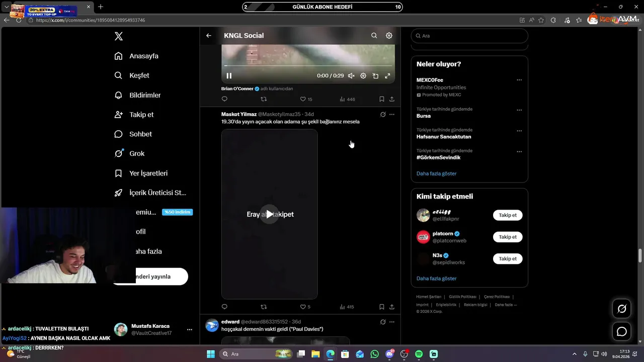Open WhatsApp from the taskbar
Screen dimensions: 644x362
point(374,354)
